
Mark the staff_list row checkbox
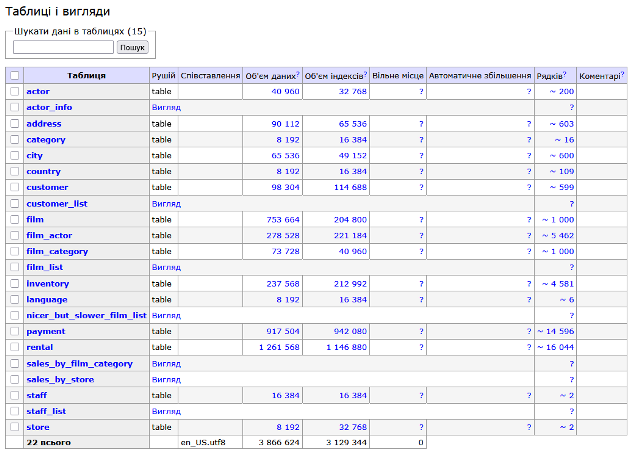tap(14, 411)
